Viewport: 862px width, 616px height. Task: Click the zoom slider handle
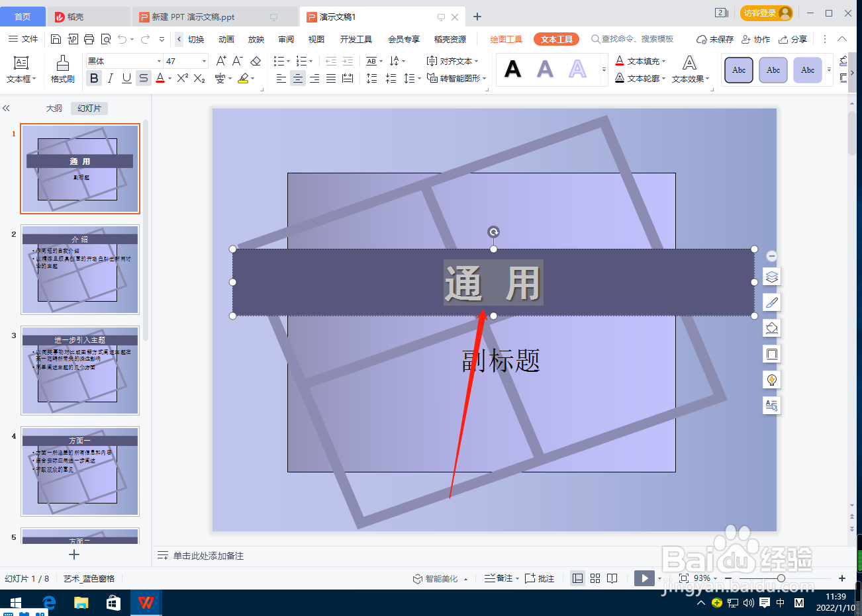tap(781, 578)
